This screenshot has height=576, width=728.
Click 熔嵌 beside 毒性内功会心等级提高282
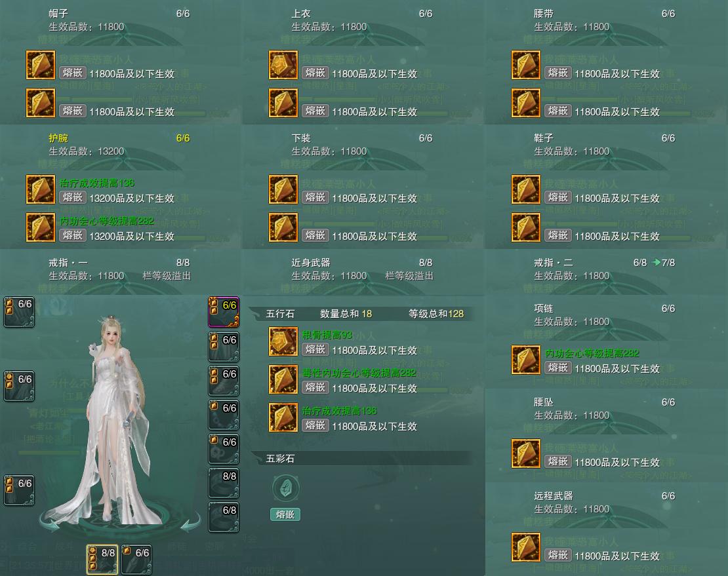click(315, 387)
